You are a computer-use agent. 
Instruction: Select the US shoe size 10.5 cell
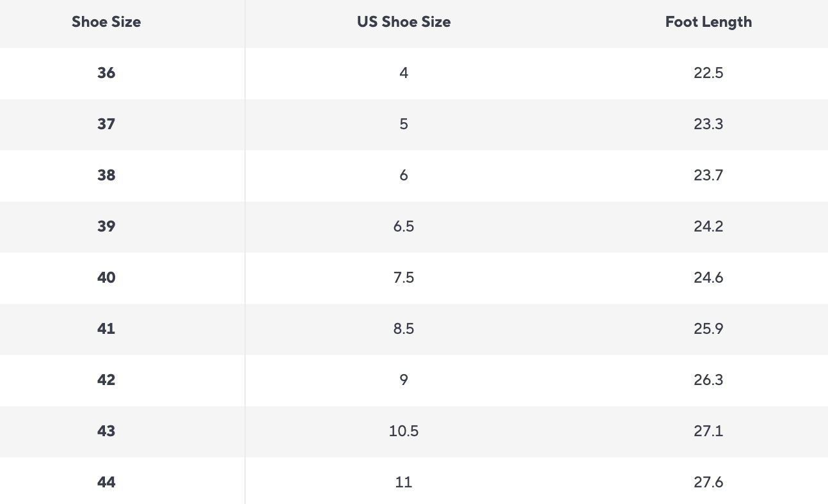tap(404, 431)
